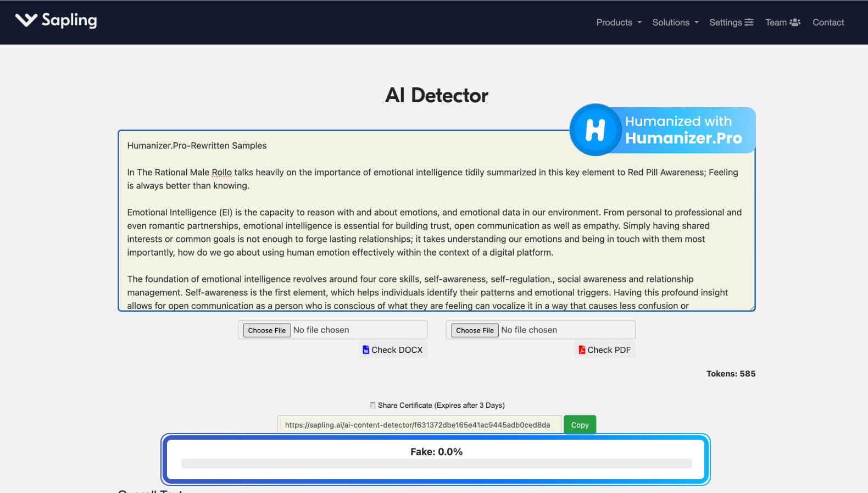Screen dimensions: 868x493
Task: Open the Products dropdown menu
Action: [x=619, y=23]
